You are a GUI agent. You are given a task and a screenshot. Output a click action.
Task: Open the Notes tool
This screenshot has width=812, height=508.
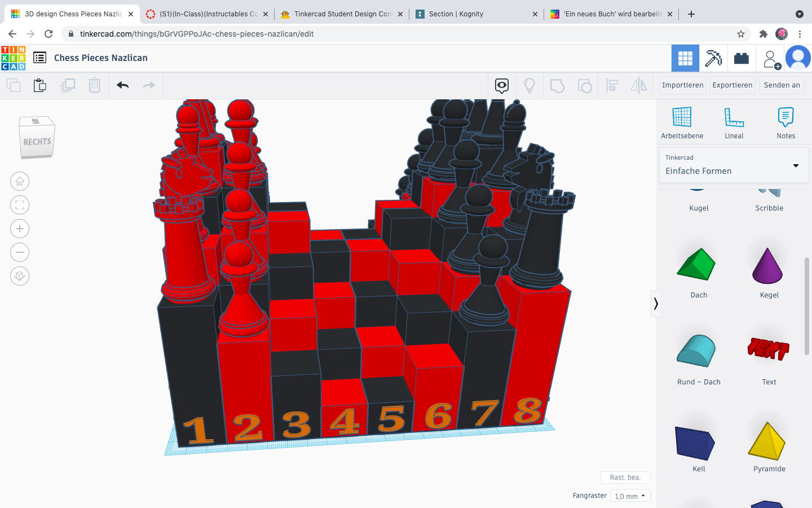[x=785, y=122]
